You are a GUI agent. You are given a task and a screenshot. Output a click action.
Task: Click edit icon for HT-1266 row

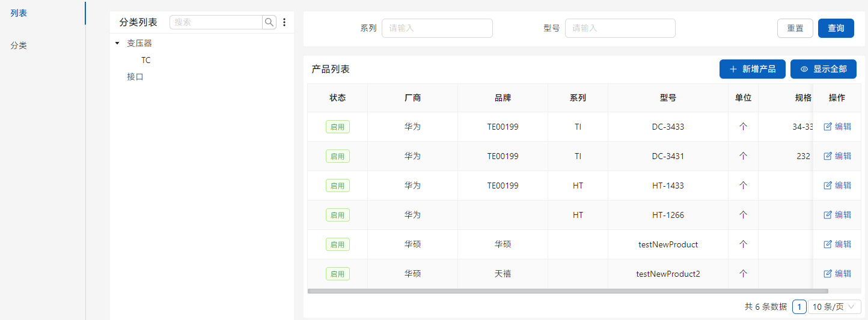828,215
